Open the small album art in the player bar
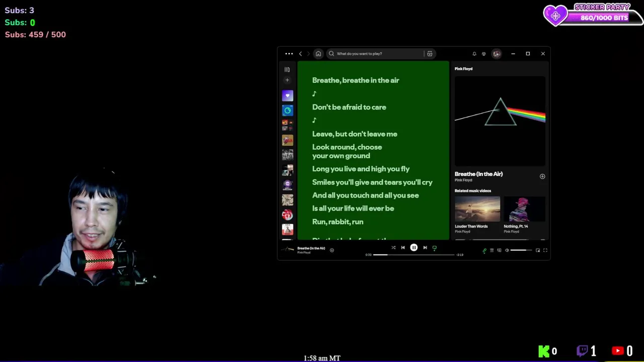The width and height of the screenshot is (644, 362). click(x=287, y=250)
